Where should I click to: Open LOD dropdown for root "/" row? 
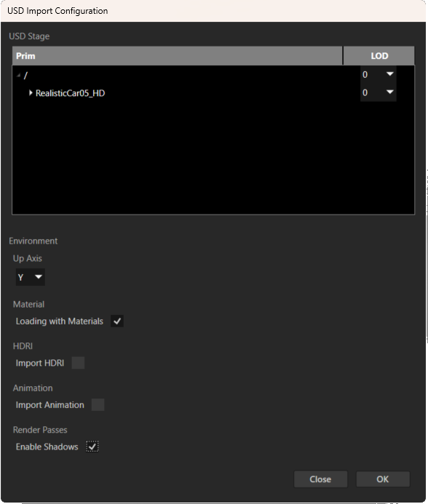378,75
